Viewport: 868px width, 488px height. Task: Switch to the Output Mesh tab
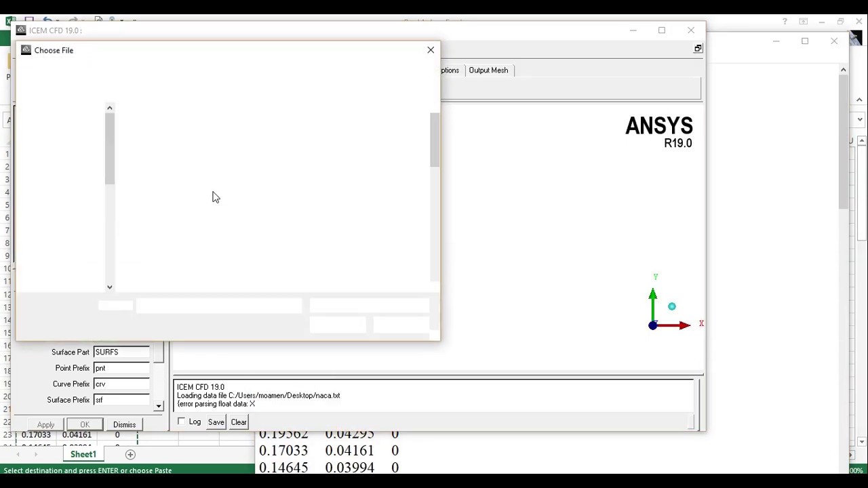[488, 70]
